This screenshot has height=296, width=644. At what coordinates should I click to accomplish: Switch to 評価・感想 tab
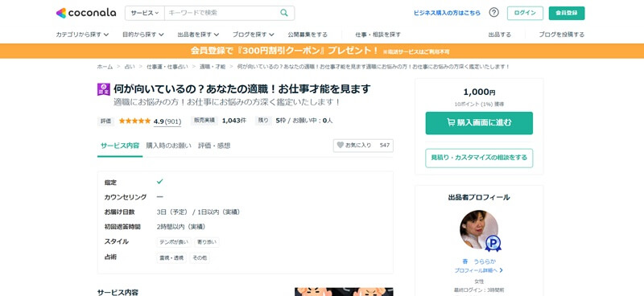coord(214,146)
